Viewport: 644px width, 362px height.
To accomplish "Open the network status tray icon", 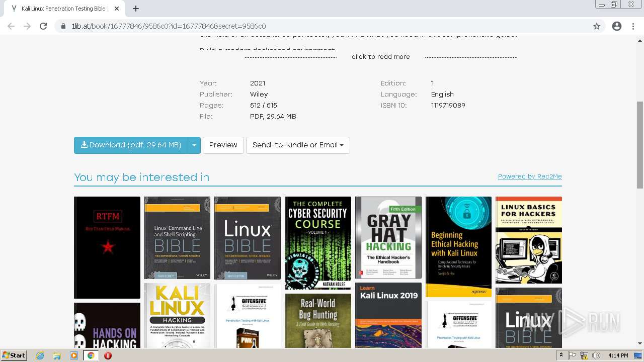I will point(584,355).
